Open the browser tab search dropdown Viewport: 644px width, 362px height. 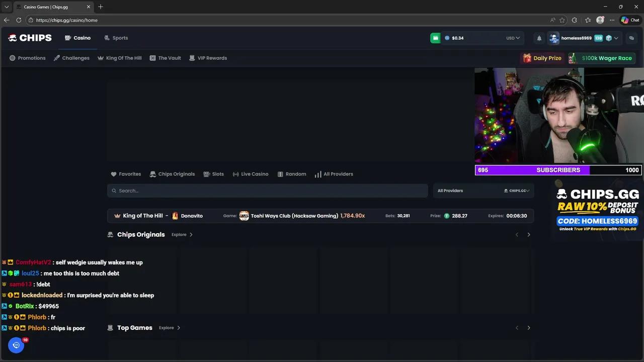click(x=7, y=7)
